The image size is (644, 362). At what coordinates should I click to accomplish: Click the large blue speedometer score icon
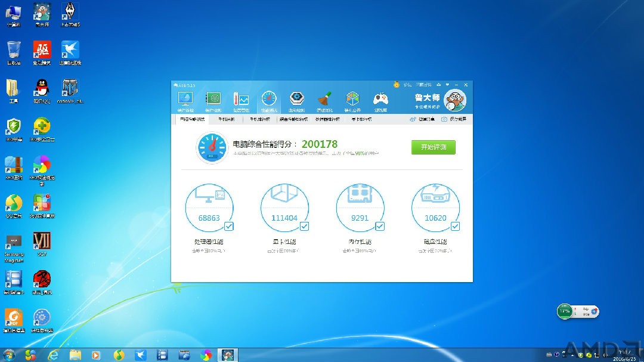[x=212, y=147]
